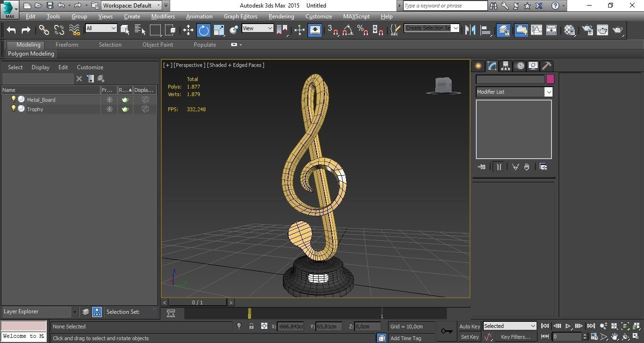Toggle Spinner Snap
The image size is (644, 343).
tap(378, 30)
